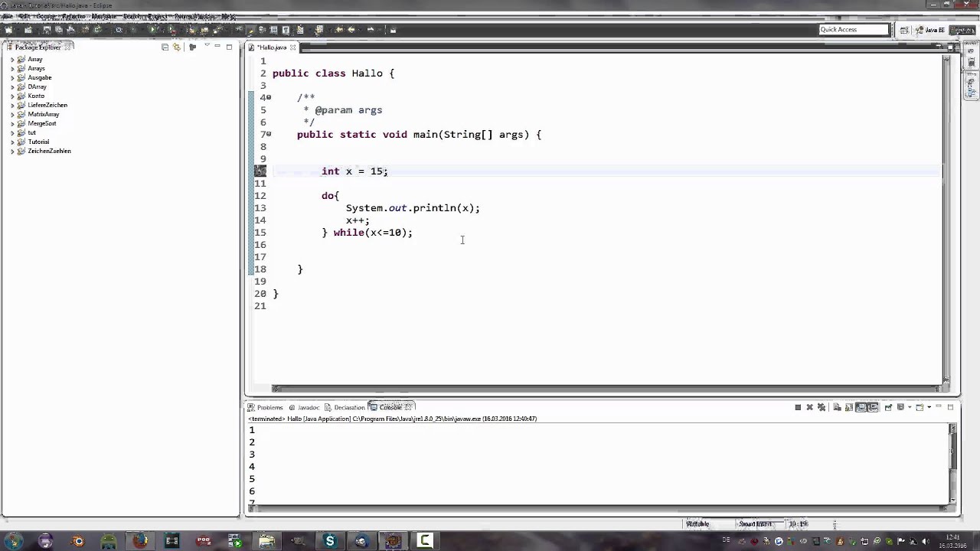This screenshot has height=551, width=980.
Task: Maximize the Package Explorer view
Action: tap(229, 47)
